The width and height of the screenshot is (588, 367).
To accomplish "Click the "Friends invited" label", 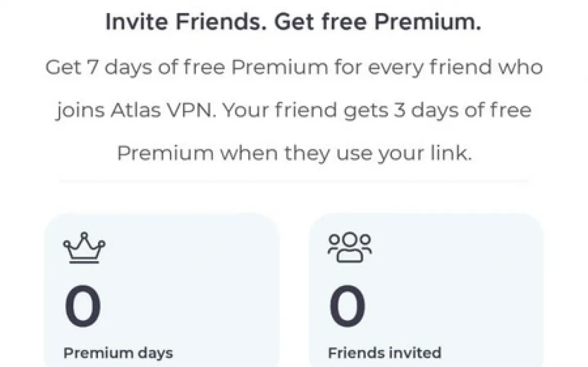I will click(384, 353).
